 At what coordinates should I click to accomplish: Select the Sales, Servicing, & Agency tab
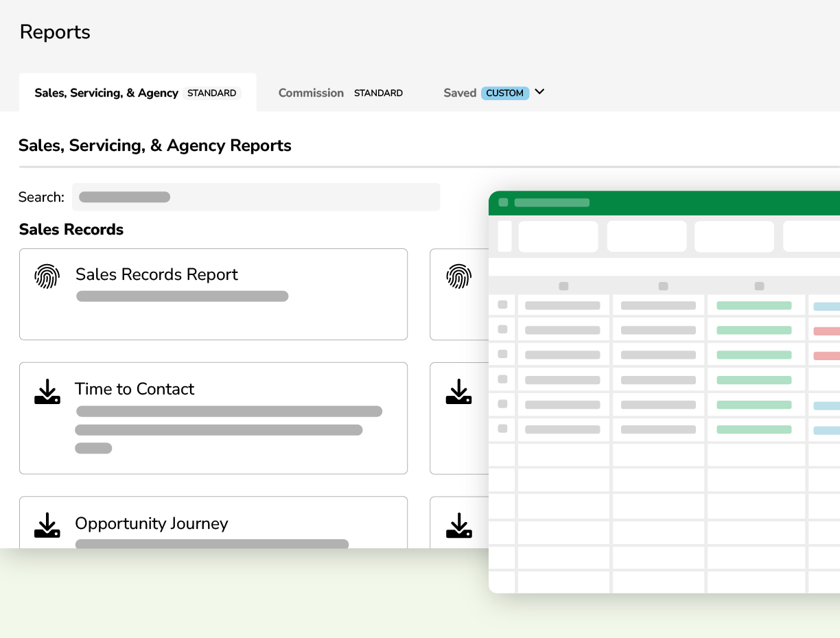106,93
